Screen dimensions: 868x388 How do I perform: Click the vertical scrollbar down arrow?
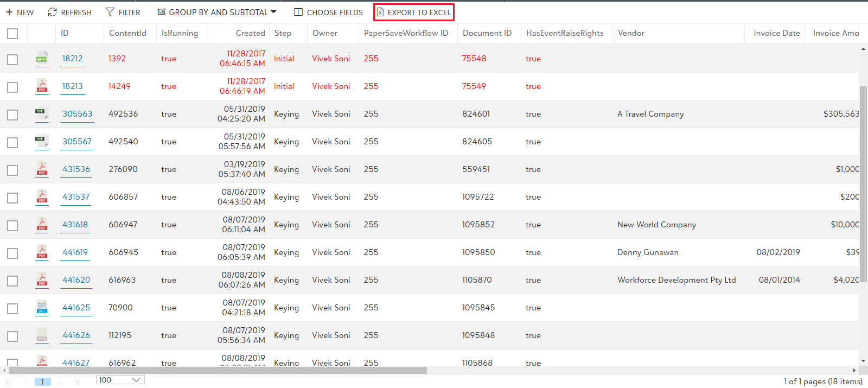(x=863, y=361)
